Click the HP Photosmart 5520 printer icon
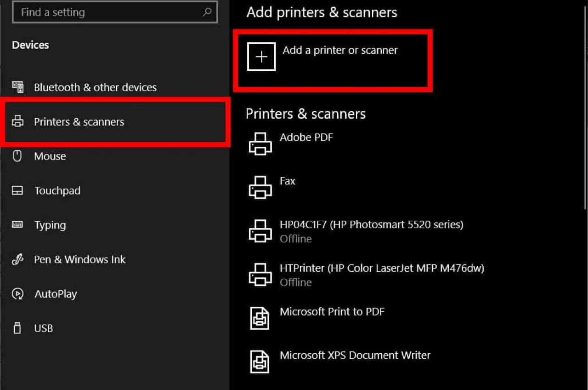This screenshot has height=390, width=588. tap(260, 230)
